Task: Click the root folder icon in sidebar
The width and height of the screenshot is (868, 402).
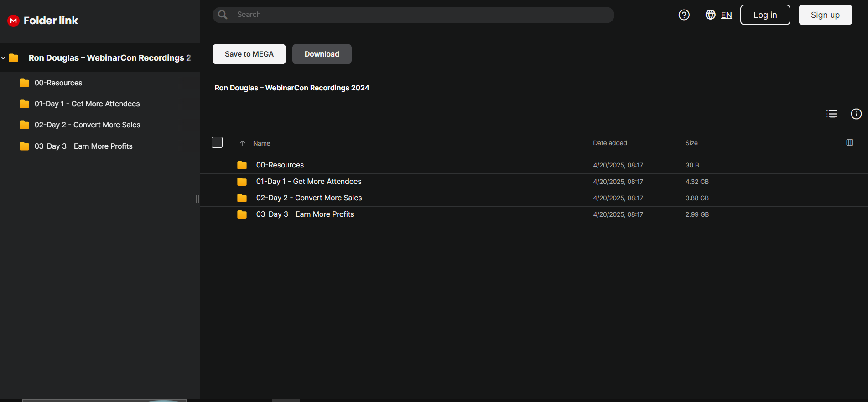Action: click(x=14, y=58)
